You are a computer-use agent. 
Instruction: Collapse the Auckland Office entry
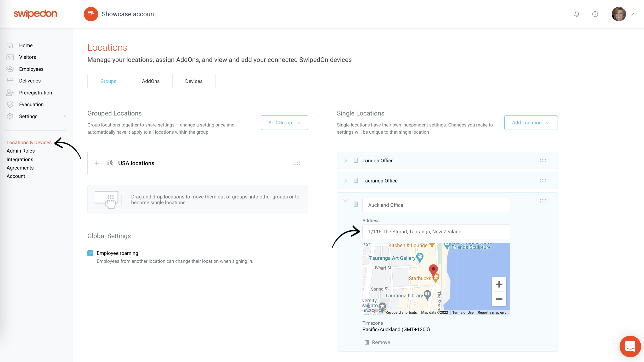(x=346, y=200)
